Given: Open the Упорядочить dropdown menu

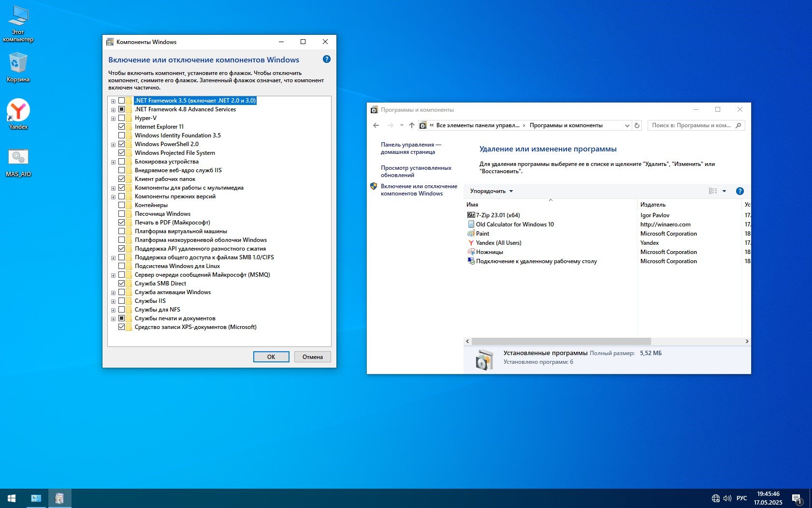Looking at the screenshot, I should [491, 191].
